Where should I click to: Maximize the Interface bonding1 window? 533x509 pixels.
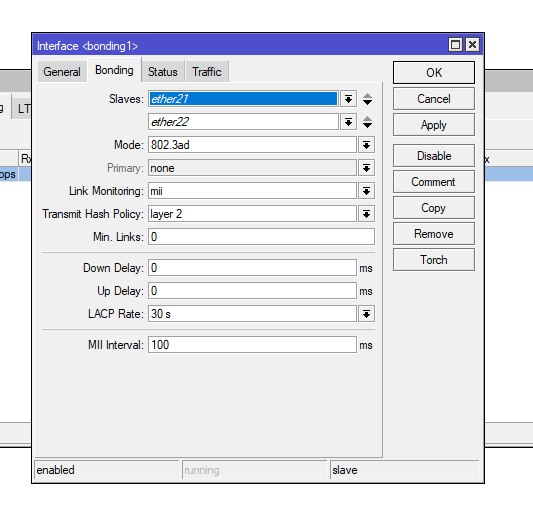coord(455,45)
